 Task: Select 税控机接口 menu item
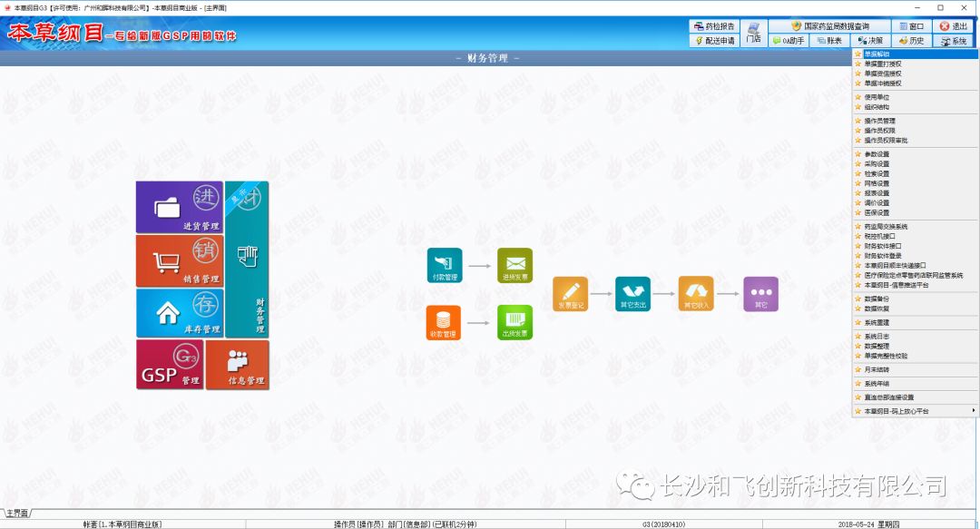tap(915, 236)
